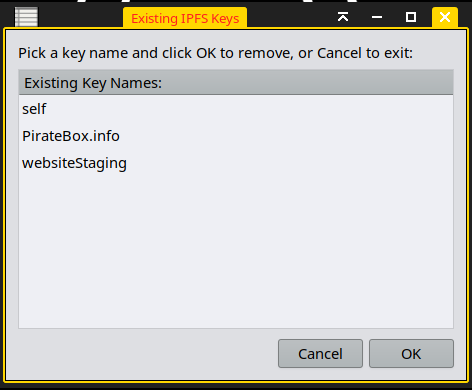472x390 pixels.
Task: Click the blank gray area left of Cancel
Action: (148, 354)
